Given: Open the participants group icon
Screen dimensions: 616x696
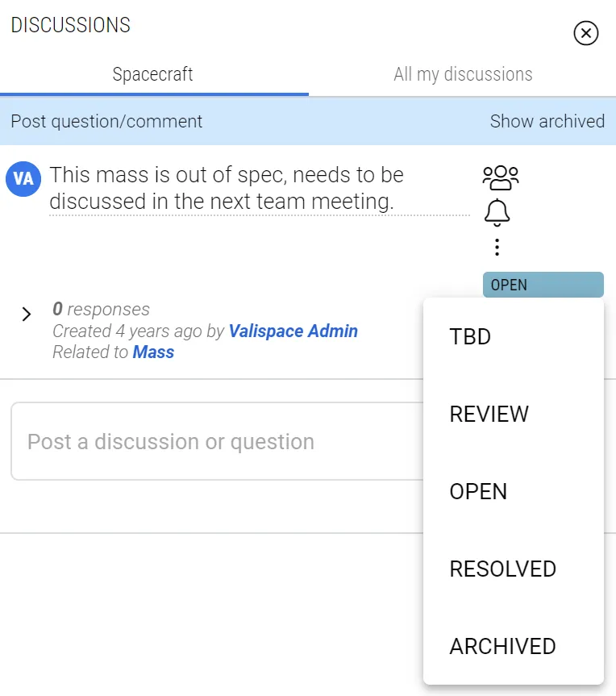Looking at the screenshot, I should coord(501,178).
